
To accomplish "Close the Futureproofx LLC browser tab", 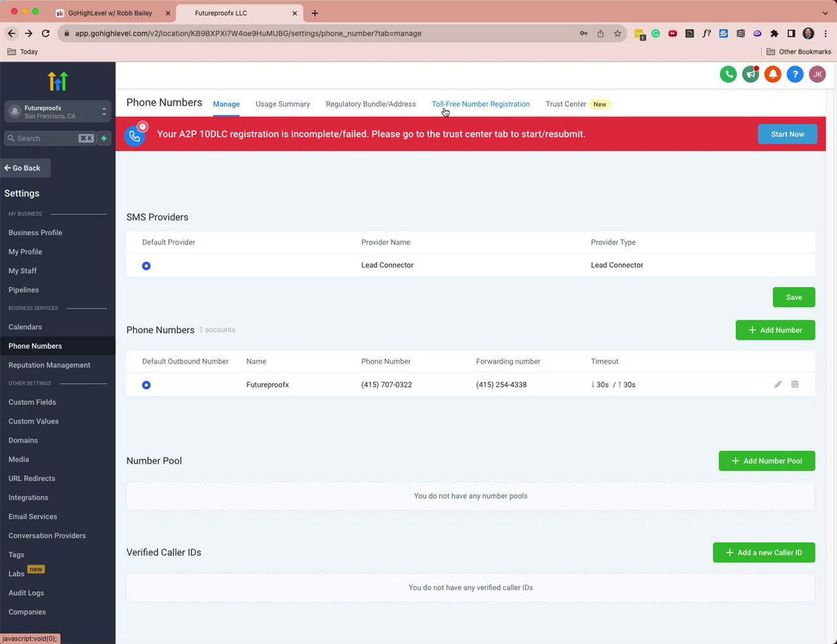I will pyautogui.click(x=294, y=13).
